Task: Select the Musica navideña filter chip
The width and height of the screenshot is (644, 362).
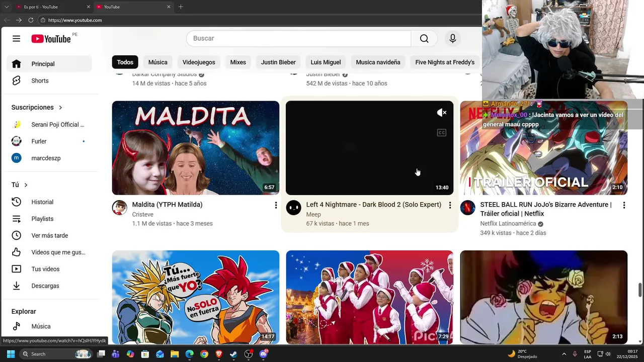Action: 378,62
